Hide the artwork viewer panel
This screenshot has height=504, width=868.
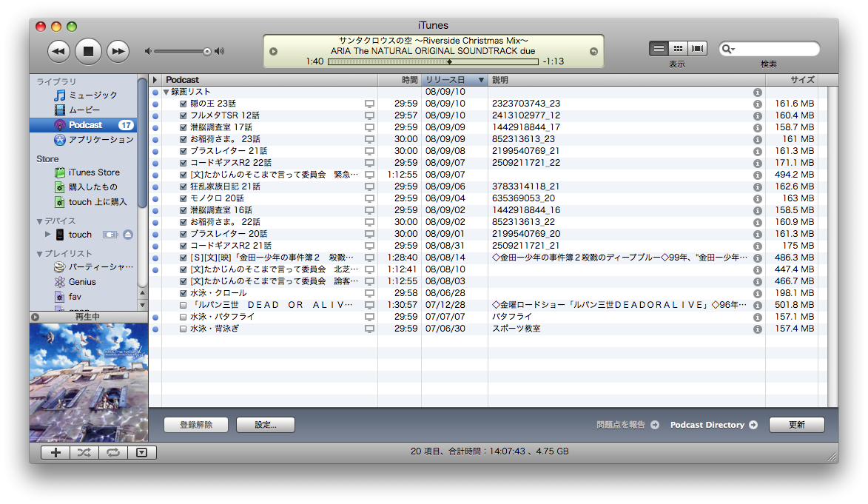click(142, 452)
